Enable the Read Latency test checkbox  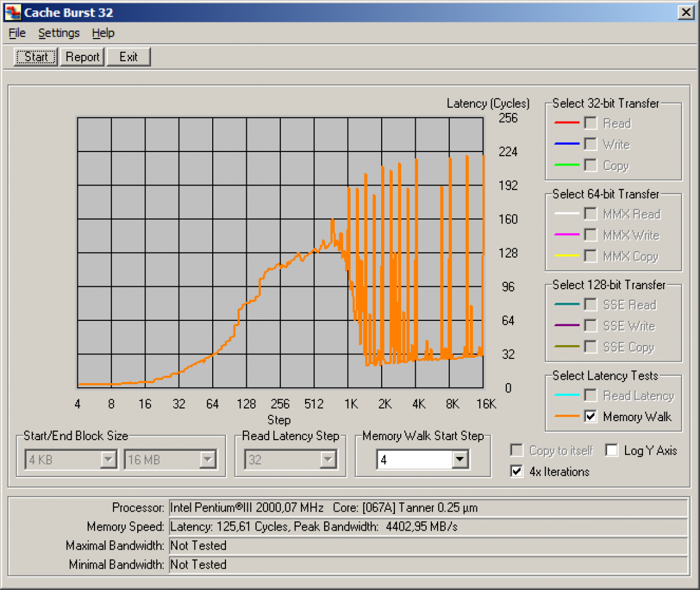pyautogui.click(x=590, y=395)
